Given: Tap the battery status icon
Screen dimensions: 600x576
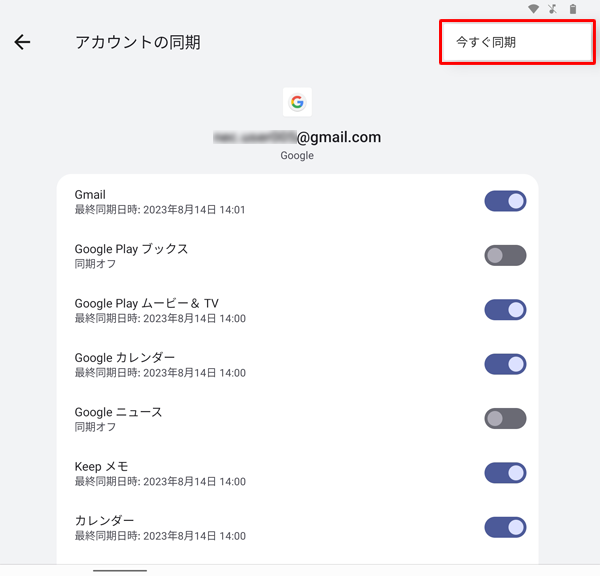Looking at the screenshot, I should coord(573,9).
